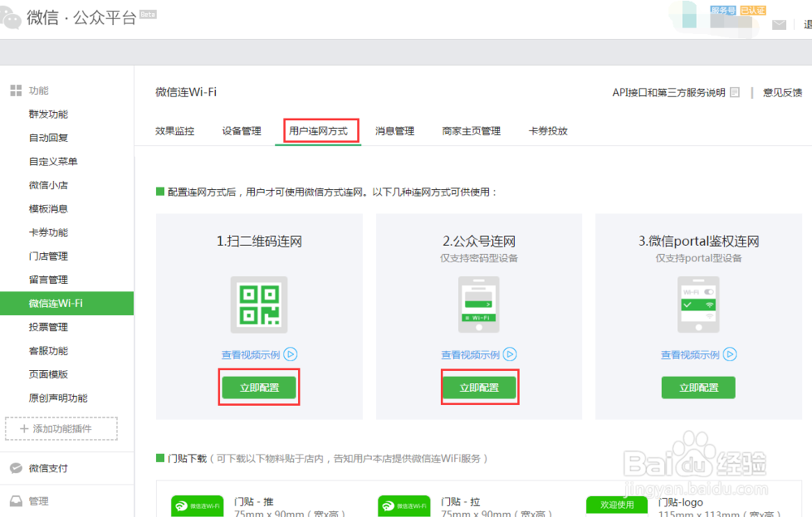The height and width of the screenshot is (517, 812).
Task: Click 立即配置 under 扫二维码连网
Action: (x=259, y=387)
